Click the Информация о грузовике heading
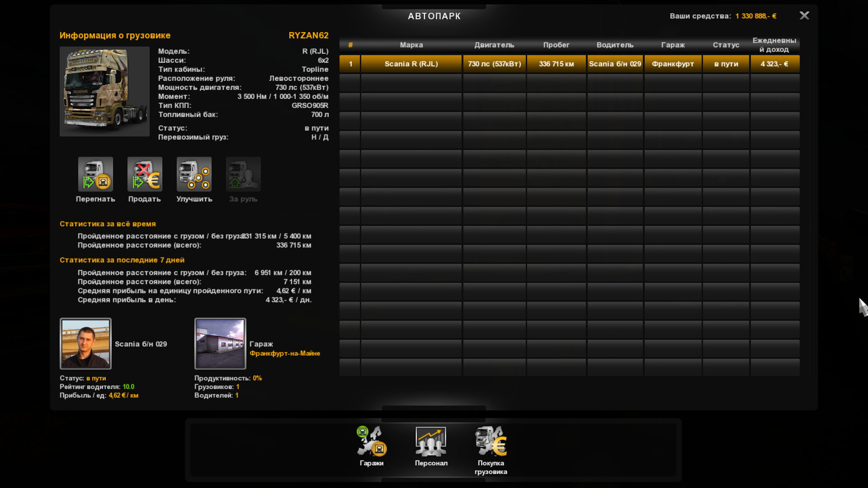The width and height of the screenshot is (868, 488). click(x=115, y=35)
